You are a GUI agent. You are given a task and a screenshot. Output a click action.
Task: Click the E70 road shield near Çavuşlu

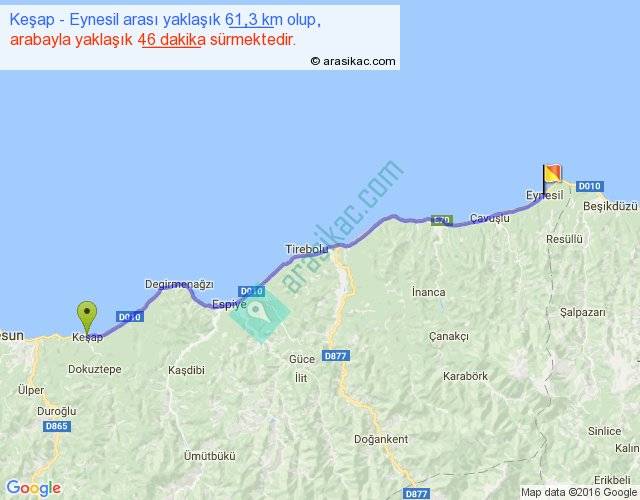click(442, 220)
